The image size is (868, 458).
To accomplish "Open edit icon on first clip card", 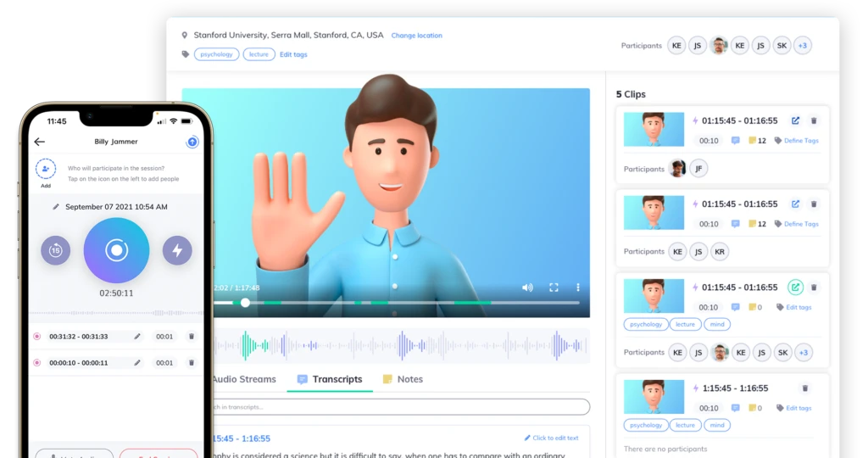I will (x=795, y=120).
